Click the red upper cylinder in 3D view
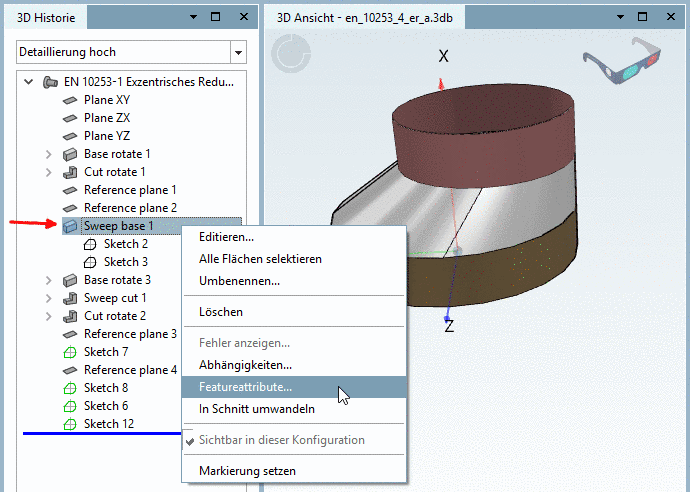 pyautogui.click(x=486, y=152)
